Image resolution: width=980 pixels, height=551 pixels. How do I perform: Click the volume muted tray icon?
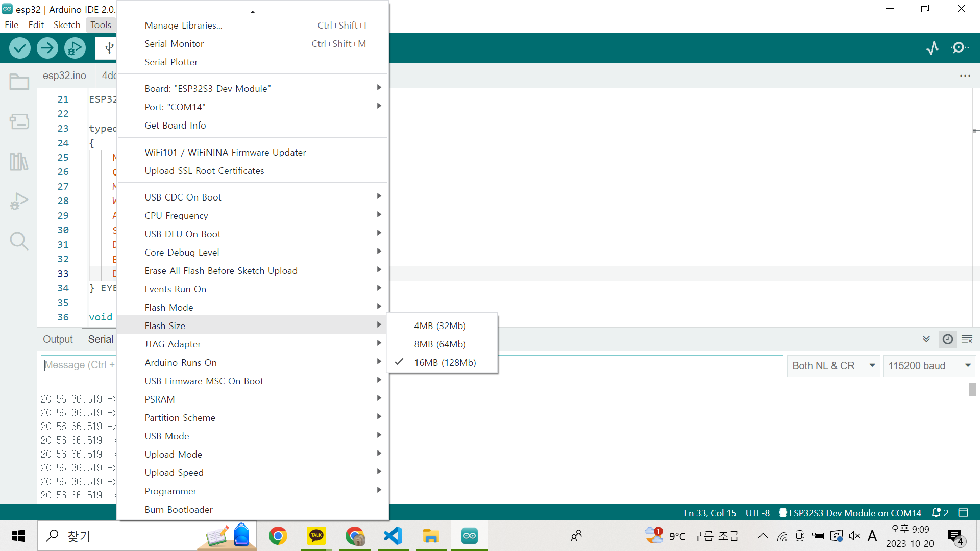click(x=854, y=536)
